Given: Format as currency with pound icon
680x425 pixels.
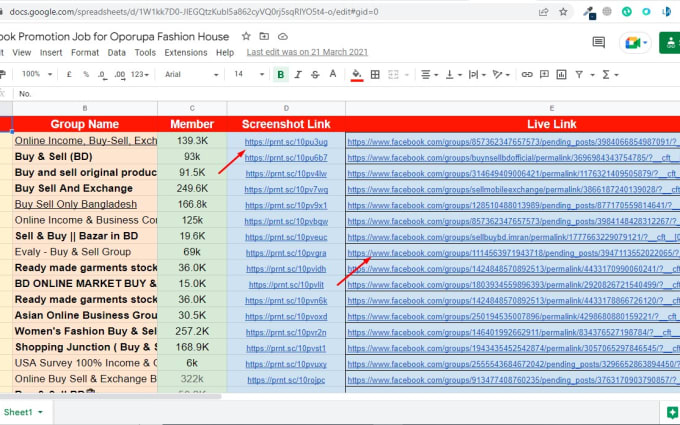Looking at the screenshot, I should [x=69, y=75].
